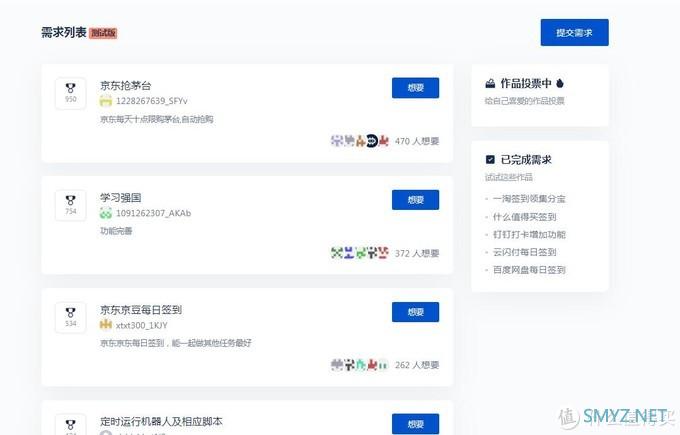Click the flame icon after 作品投票中
Image resolution: width=680 pixels, height=435 pixels.
[560, 83]
